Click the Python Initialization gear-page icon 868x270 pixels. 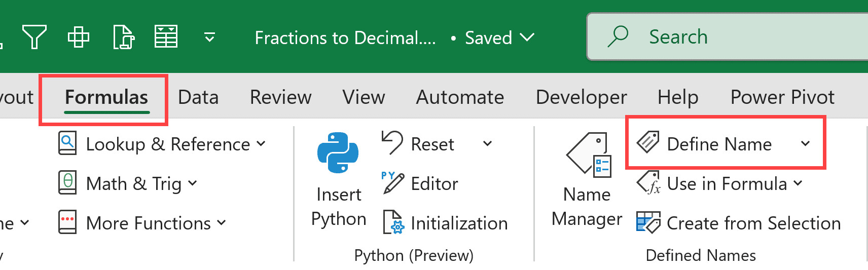tap(393, 222)
